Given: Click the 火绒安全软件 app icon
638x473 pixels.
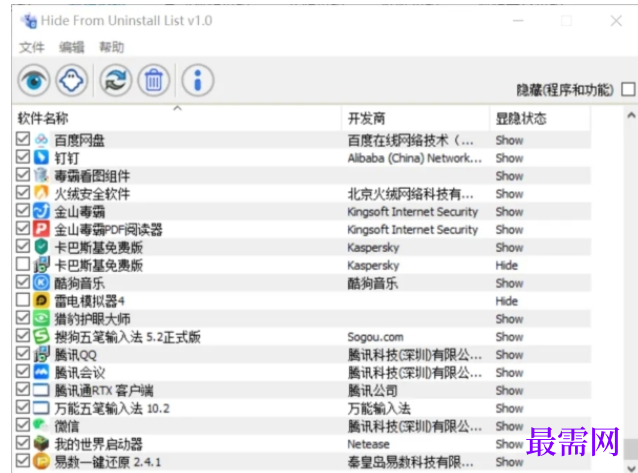Looking at the screenshot, I should (x=41, y=193).
